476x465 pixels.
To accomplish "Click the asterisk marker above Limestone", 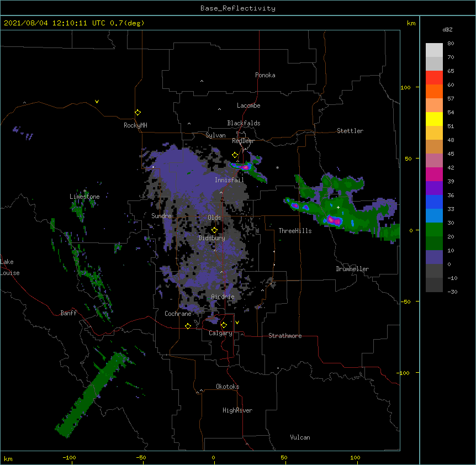I will pos(85,191).
